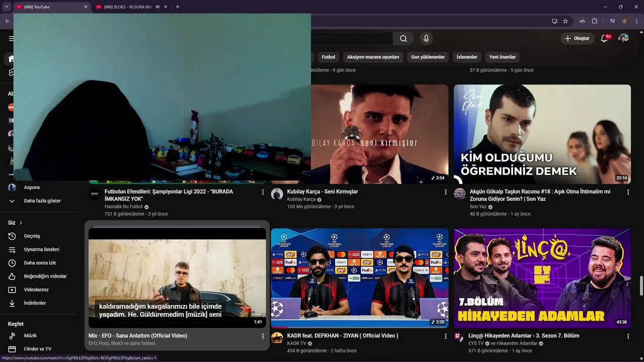Open Futbolun Efendileri video title
The height and width of the screenshot is (362, 644).
169,195
